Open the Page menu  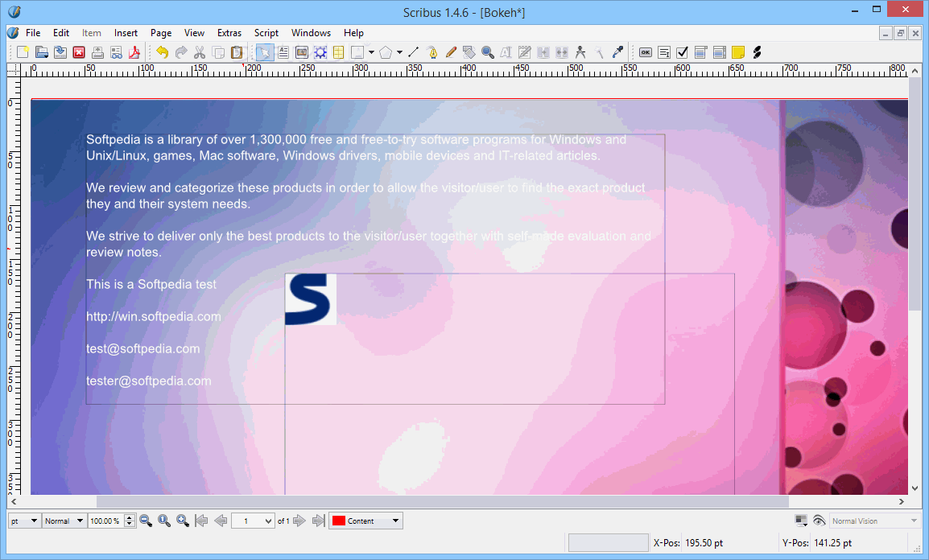tap(160, 32)
